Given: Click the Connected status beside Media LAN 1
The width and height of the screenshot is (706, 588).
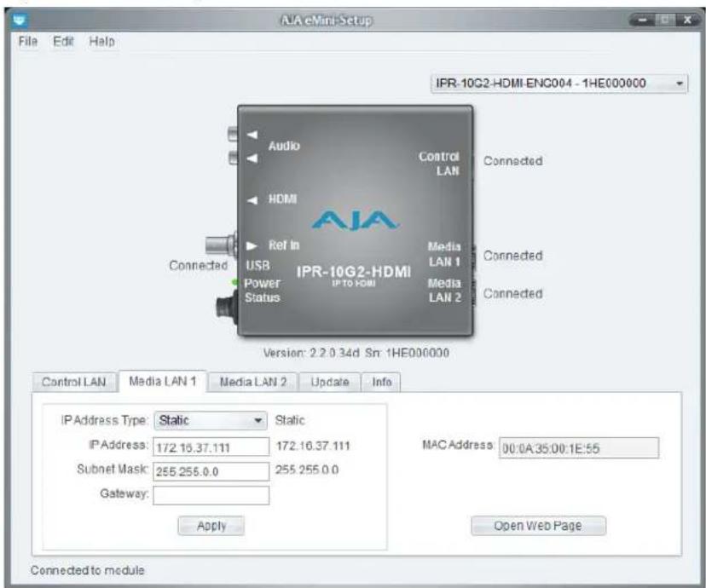Looking at the screenshot, I should (x=512, y=256).
